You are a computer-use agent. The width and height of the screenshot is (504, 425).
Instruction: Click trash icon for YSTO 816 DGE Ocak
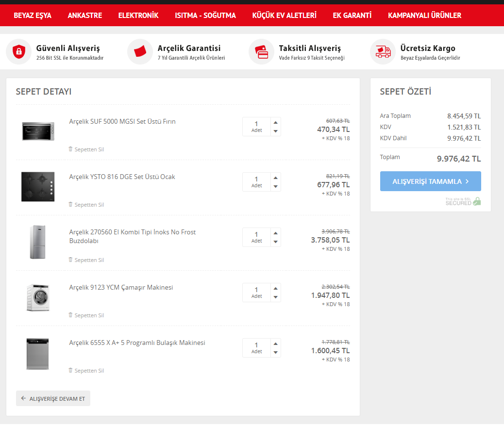click(x=70, y=204)
